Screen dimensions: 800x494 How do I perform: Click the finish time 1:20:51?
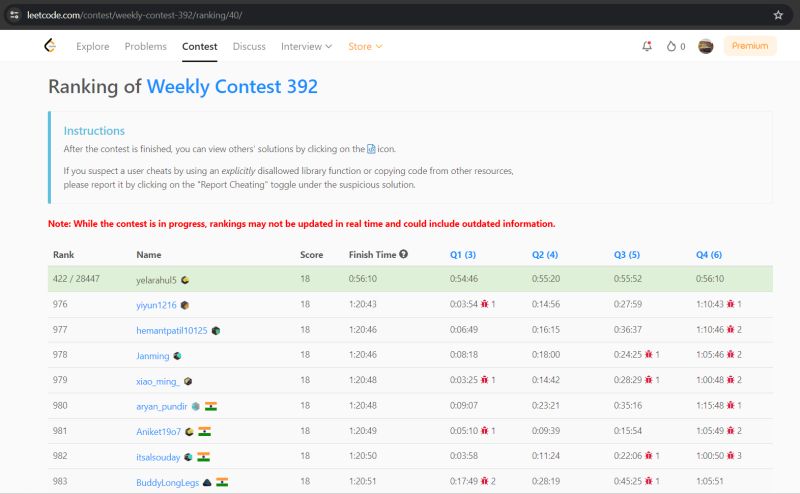363,481
